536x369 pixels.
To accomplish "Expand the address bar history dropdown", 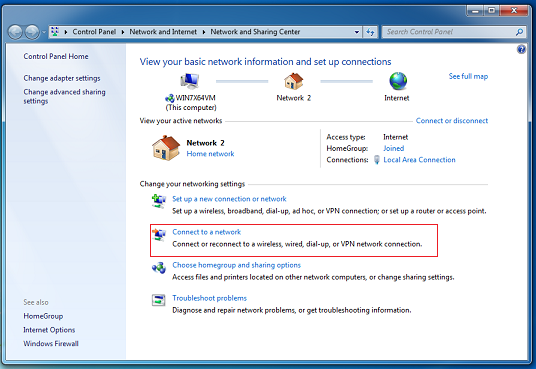I will pos(357,32).
